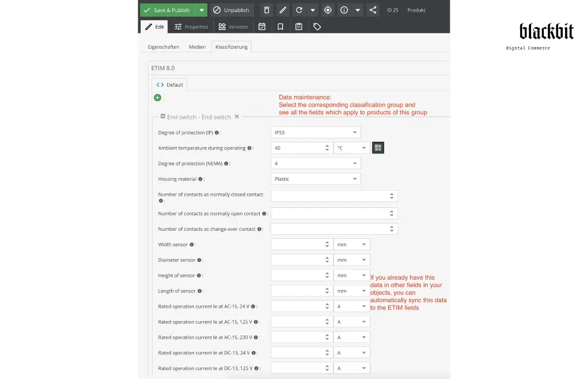Click the Save & Publish button
This screenshot has height=379, width=588.
168,10
